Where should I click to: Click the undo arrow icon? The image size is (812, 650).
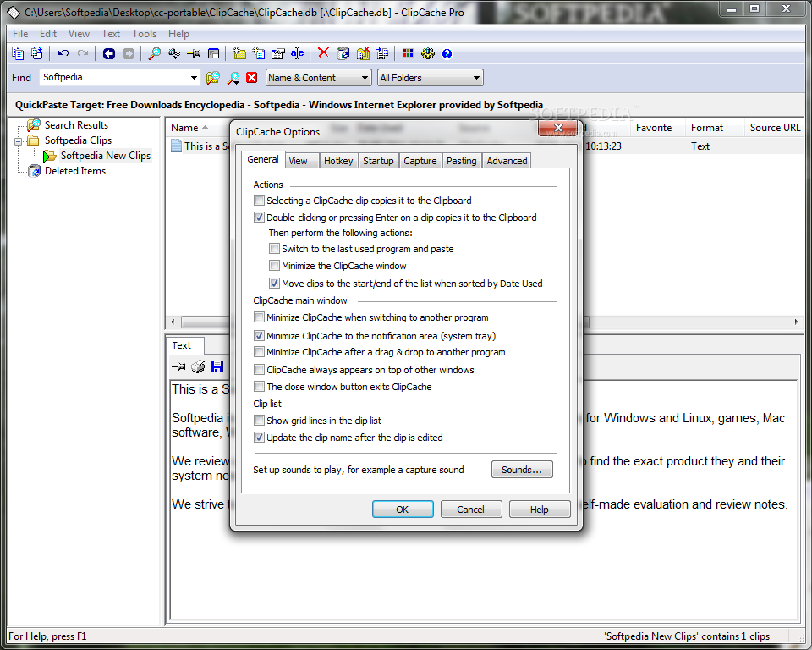click(x=63, y=53)
